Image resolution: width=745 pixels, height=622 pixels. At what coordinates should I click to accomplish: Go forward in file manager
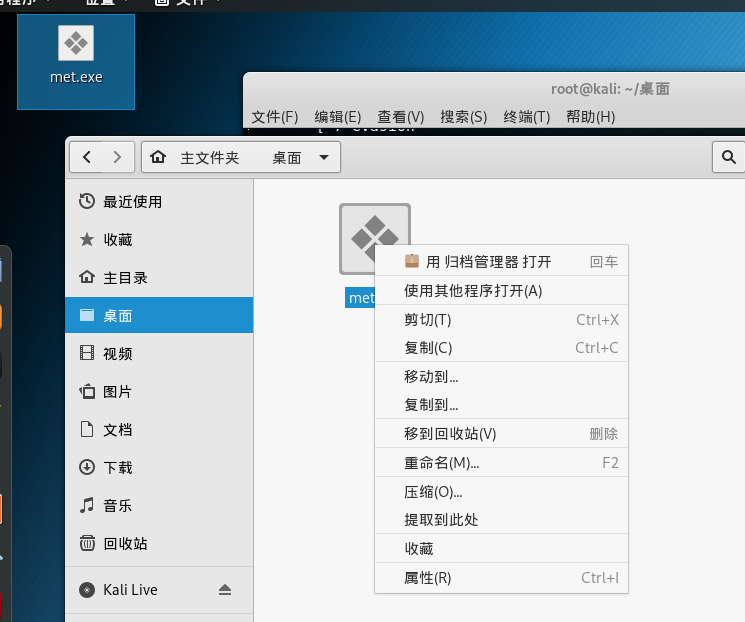pyautogui.click(x=117, y=157)
